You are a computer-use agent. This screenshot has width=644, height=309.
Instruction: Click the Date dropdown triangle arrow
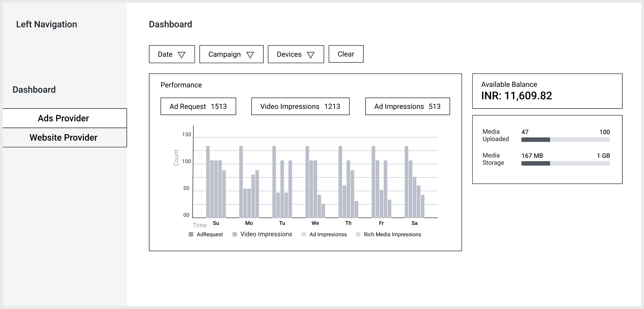point(181,55)
